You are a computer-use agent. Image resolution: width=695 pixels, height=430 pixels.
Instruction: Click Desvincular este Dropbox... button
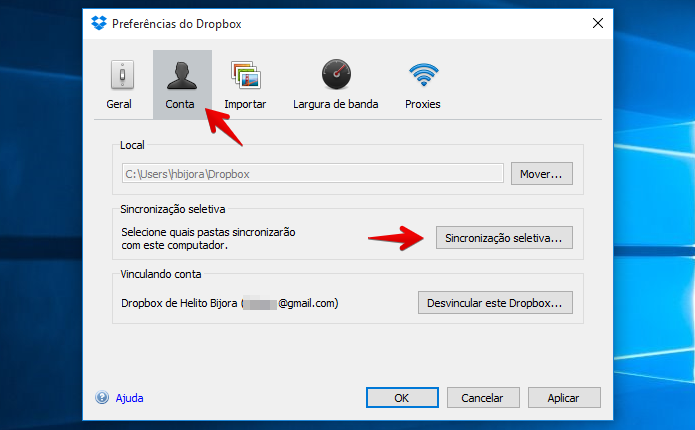(x=495, y=303)
